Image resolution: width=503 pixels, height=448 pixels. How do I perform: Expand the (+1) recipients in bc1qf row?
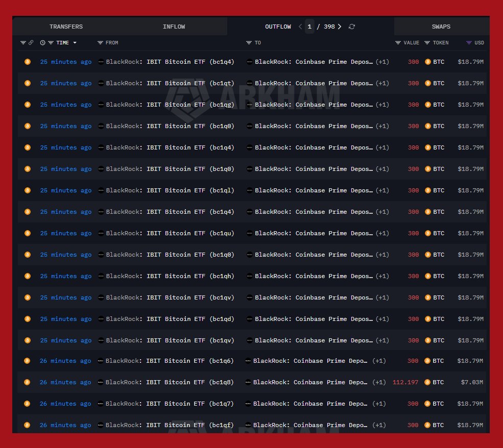(379, 425)
